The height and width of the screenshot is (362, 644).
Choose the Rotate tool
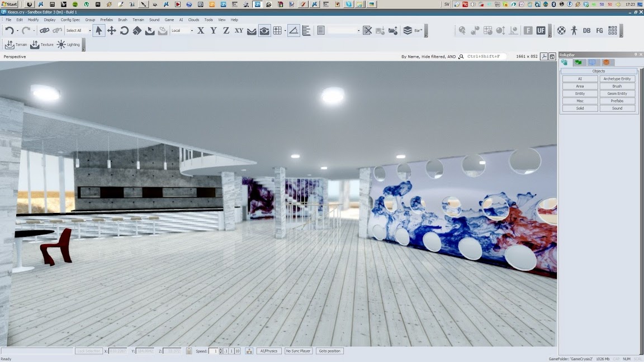click(124, 30)
